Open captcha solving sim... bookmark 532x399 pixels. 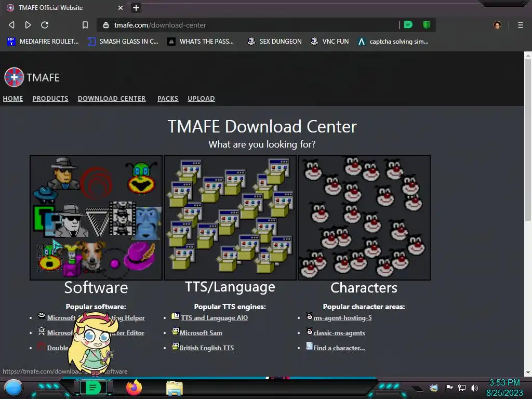point(393,42)
